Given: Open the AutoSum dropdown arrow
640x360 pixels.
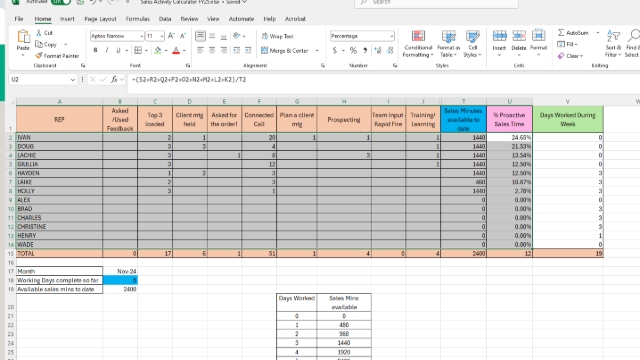Looking at the screenshot, I should [598, 33].
